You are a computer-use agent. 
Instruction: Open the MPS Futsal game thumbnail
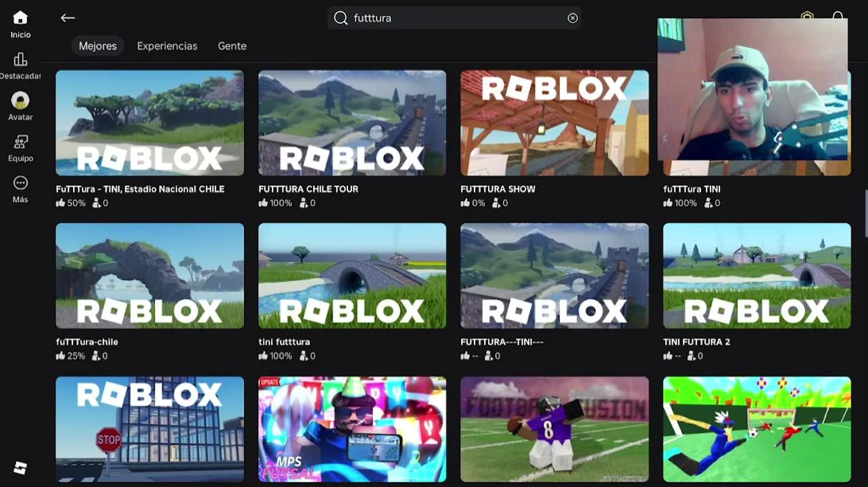[352, 430]
